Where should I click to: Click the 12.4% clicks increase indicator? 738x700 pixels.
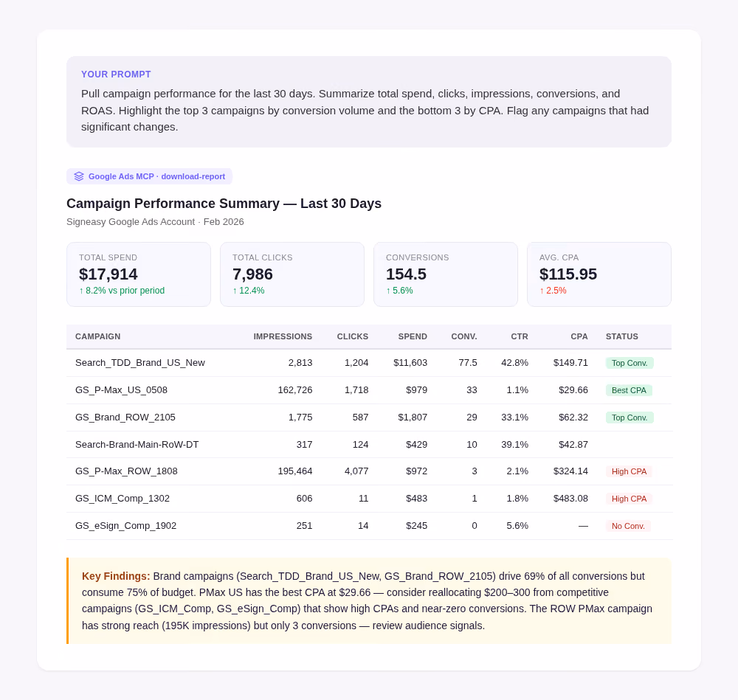(249, 291)
